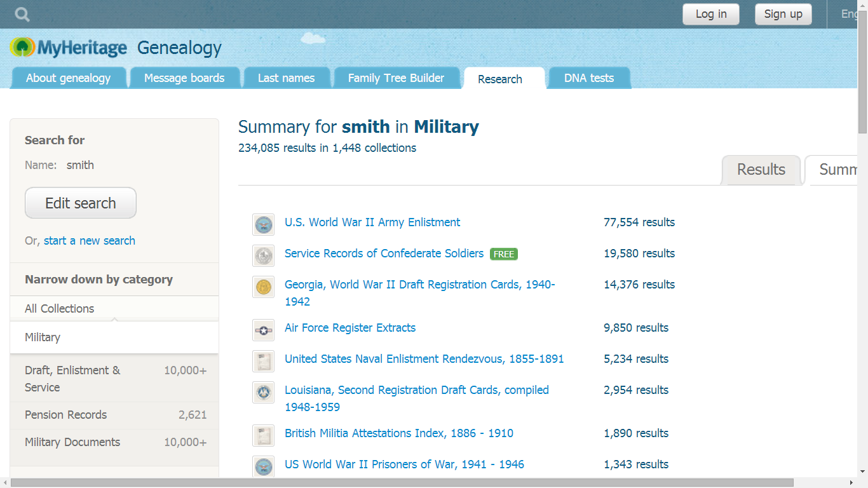Click the horizontal scrollbar thumb

pos(402,482)
